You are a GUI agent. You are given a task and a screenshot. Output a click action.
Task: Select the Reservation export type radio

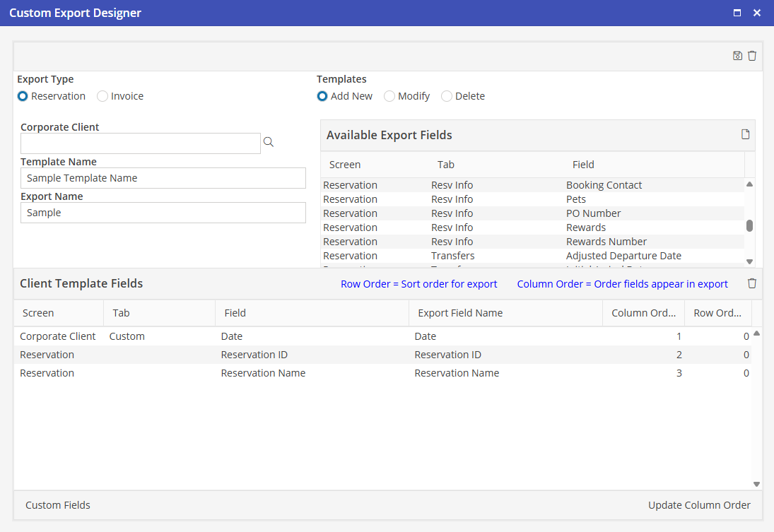pos(23,96)
